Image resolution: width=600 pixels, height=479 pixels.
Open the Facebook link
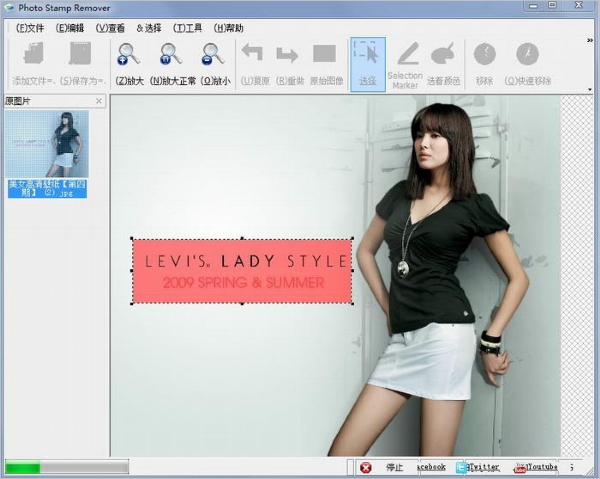[x=431, y=467]
